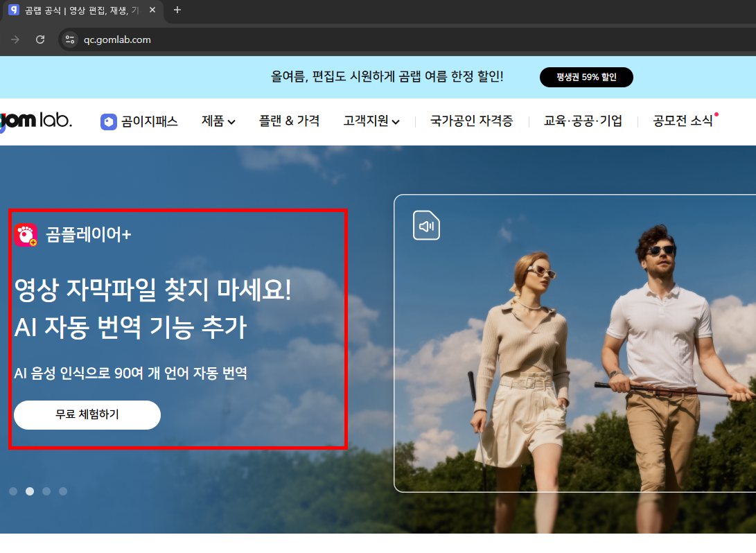Screen dimensions: 756x553
Task: Select the first carousel navigation dot
Action: pos(13,491)
